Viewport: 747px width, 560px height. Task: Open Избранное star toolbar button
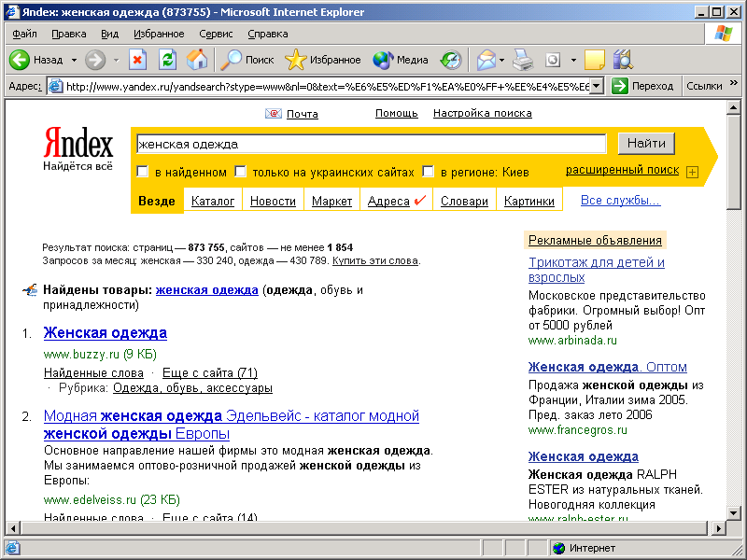(322, 60)
